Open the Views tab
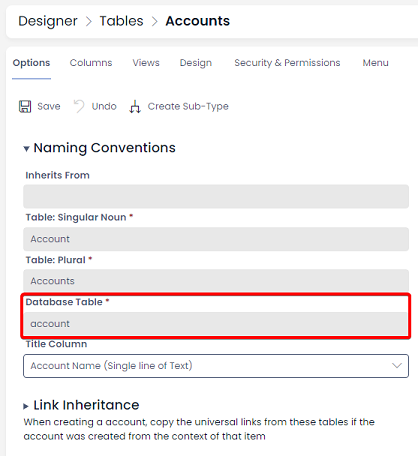418x456 pixels. click(146, 63)
